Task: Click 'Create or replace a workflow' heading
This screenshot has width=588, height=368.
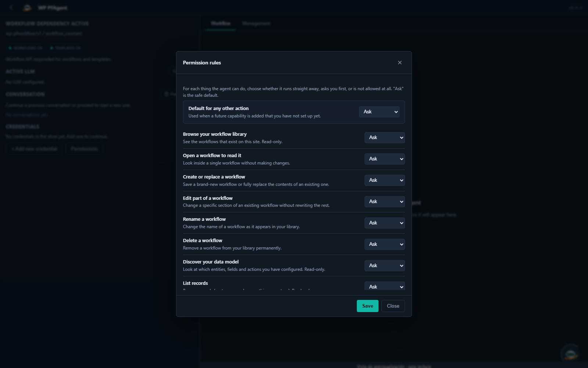Action: [x=214, y=177]
